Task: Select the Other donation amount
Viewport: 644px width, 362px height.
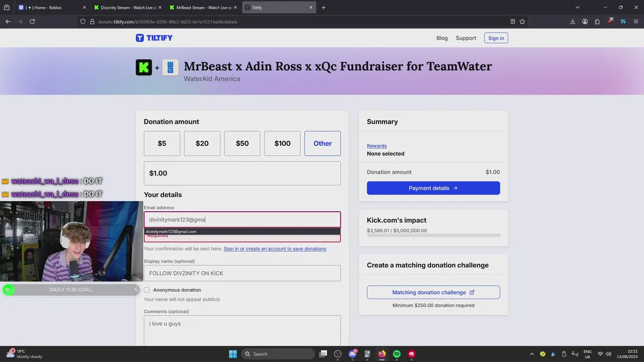Action: coord(323,143)
